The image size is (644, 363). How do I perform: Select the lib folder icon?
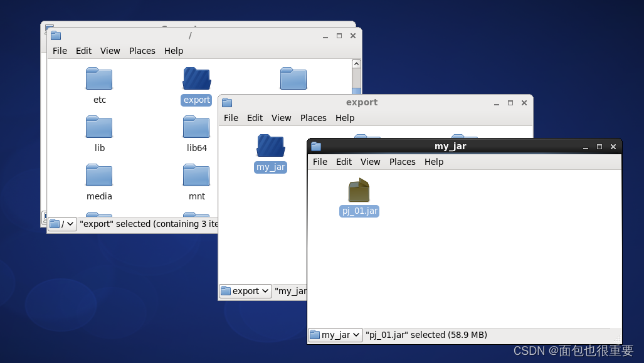point(99,127)
